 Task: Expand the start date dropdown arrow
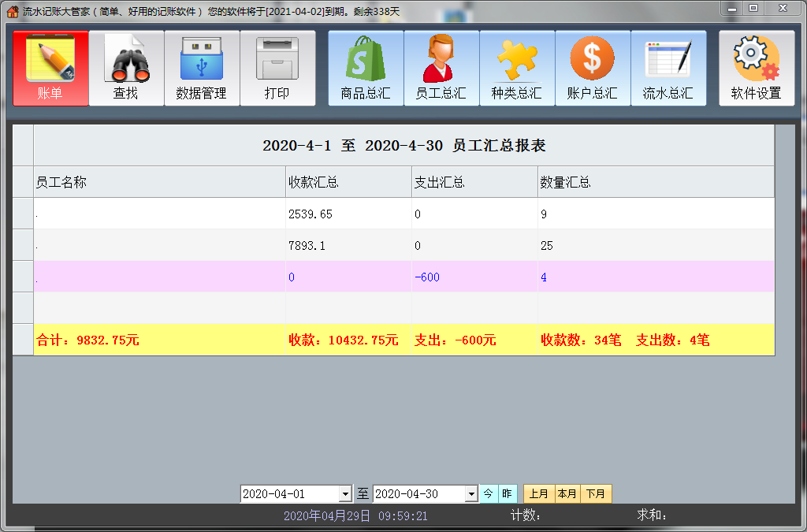point(344,494)
